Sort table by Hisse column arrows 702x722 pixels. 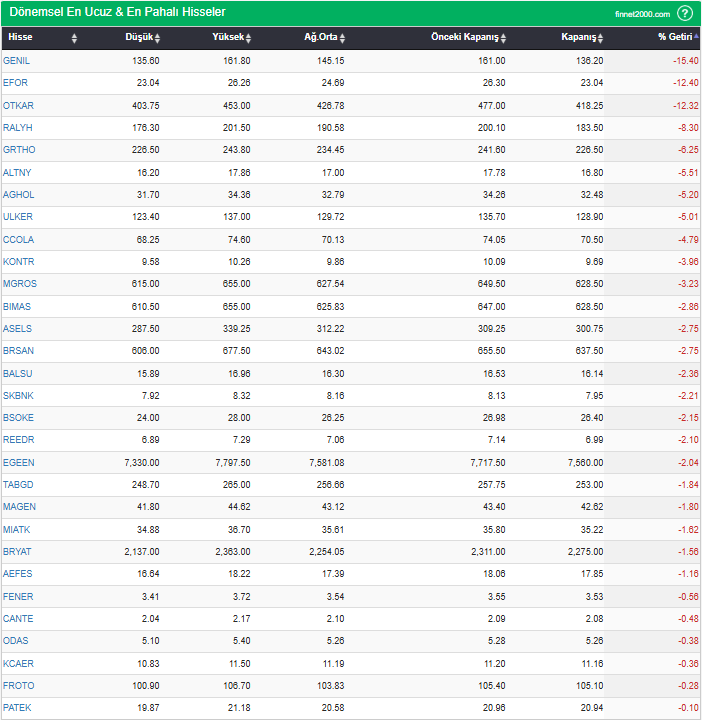tap(74, 38)
